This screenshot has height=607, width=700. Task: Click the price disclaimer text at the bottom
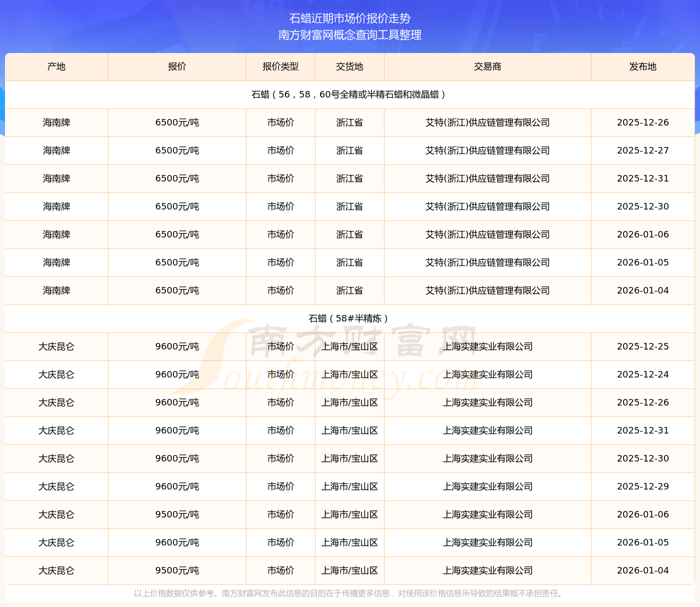point(349,593)
